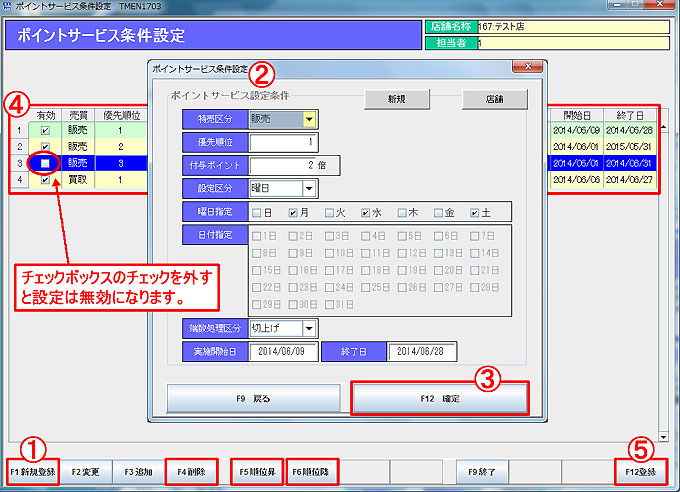The width and height of the screenshot is (680, 492).
Task: Uncheck the 土 (Saturday) weekday checkbox
Action: pos(474,213)
